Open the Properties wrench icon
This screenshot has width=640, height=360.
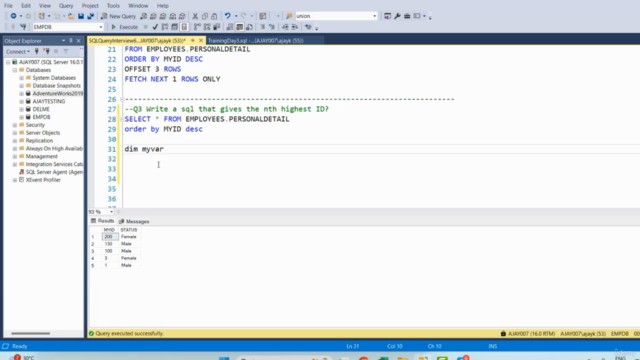click(397, 16)
